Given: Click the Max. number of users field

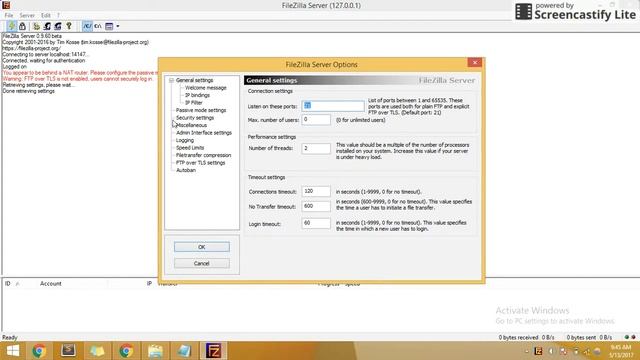Looking at the screenshot, I should pyautogui.click(x=316, y=120).
